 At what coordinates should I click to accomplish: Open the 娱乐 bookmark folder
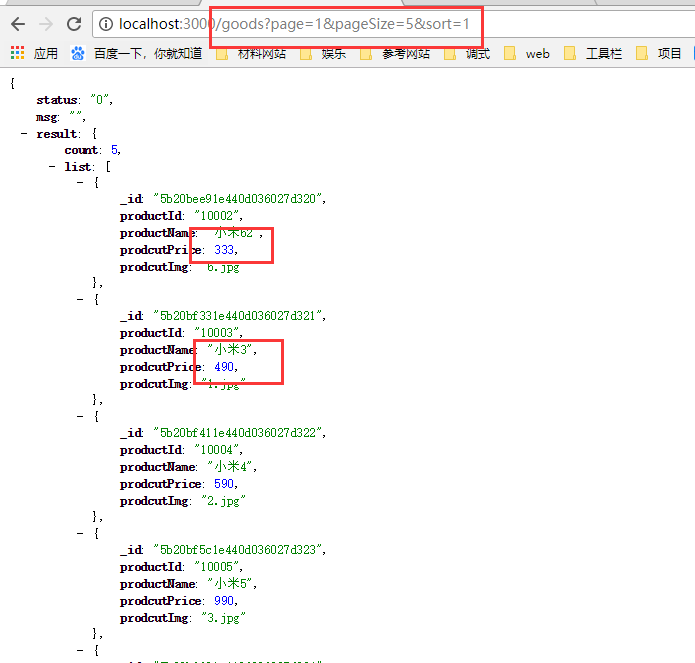point(323,54)
